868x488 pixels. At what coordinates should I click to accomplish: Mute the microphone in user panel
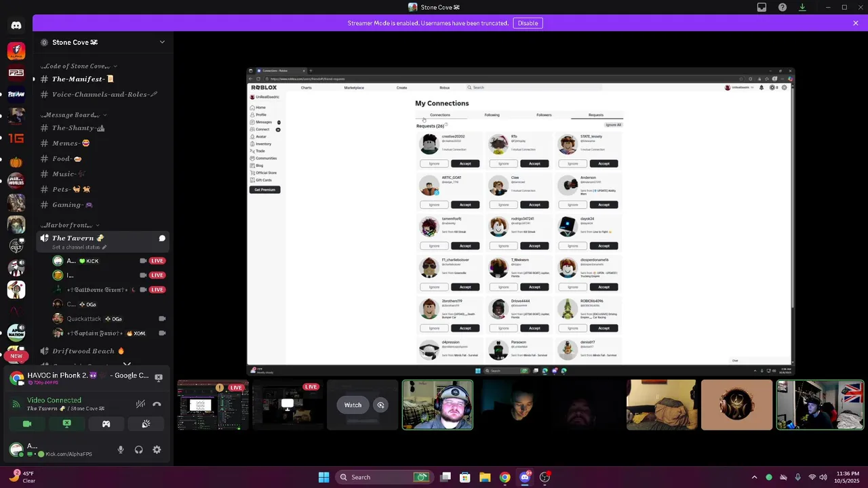click(x=121, y=449)
